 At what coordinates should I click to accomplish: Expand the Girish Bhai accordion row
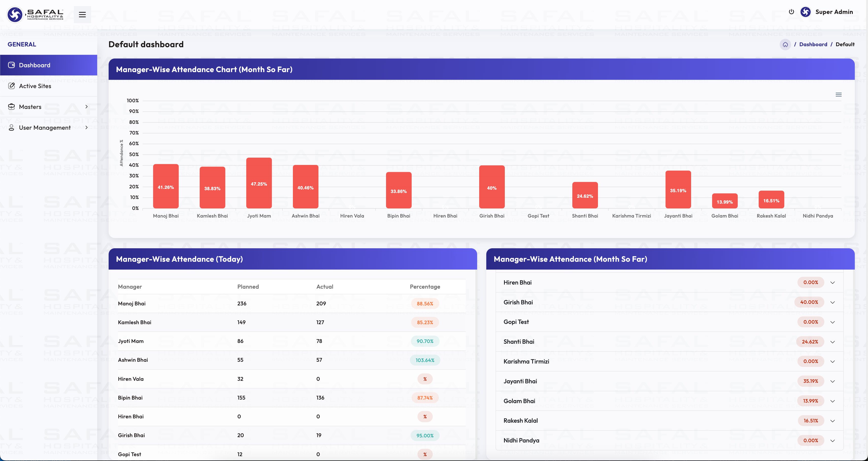[832, 302]
